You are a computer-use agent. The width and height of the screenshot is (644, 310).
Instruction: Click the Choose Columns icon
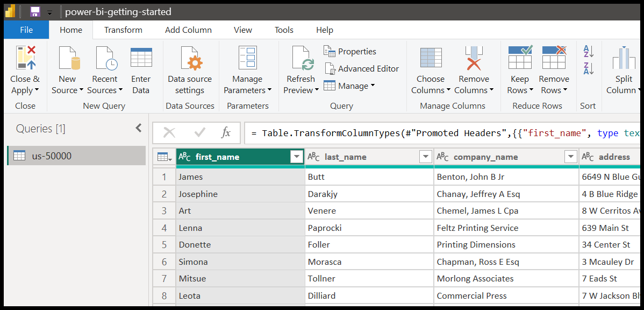pos(431,58)
